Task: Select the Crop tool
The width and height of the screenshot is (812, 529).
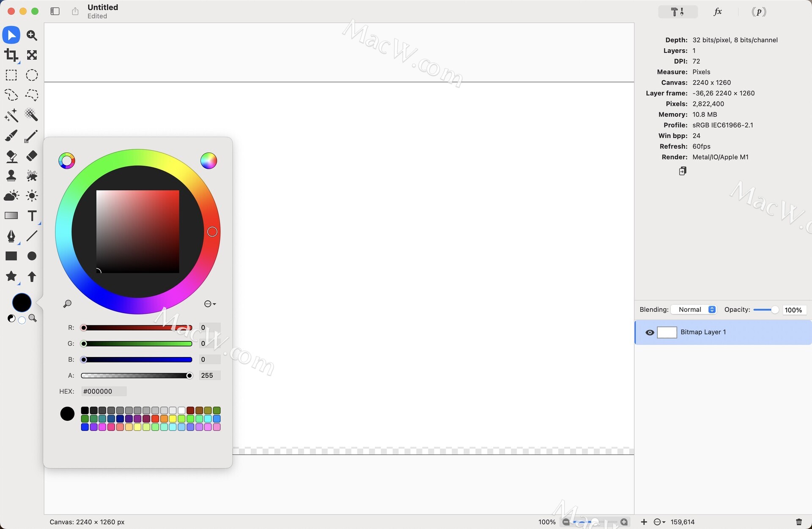Action: (x=11, y=55)
